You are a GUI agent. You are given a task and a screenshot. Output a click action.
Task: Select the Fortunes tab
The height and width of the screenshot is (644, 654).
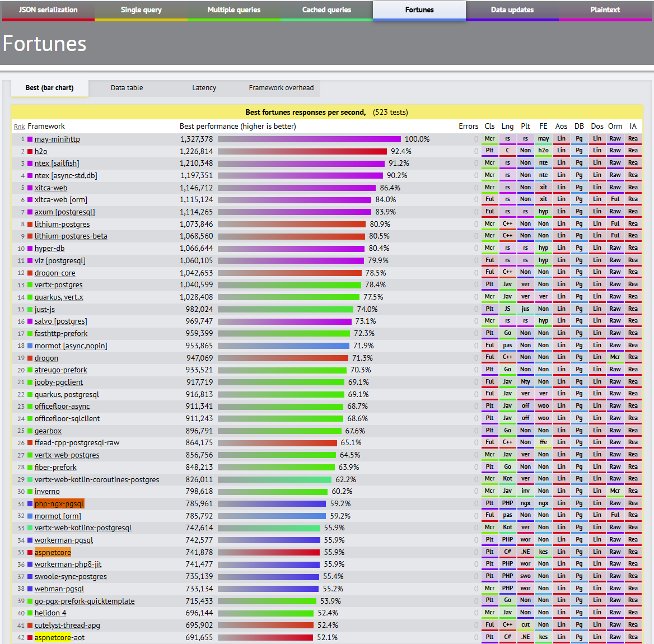[x=419, y=11]
